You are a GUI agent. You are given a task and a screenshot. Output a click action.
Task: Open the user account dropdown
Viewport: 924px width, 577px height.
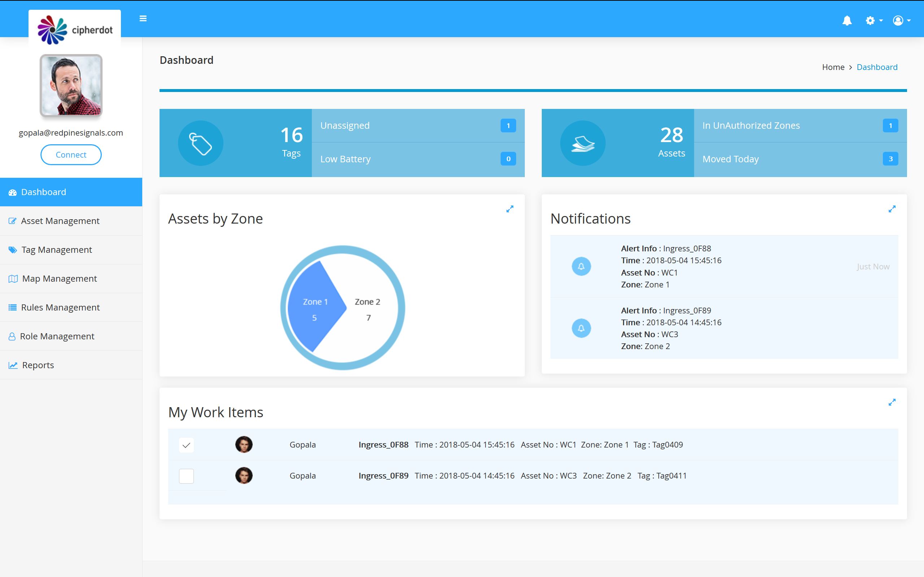tap(901, 20)
